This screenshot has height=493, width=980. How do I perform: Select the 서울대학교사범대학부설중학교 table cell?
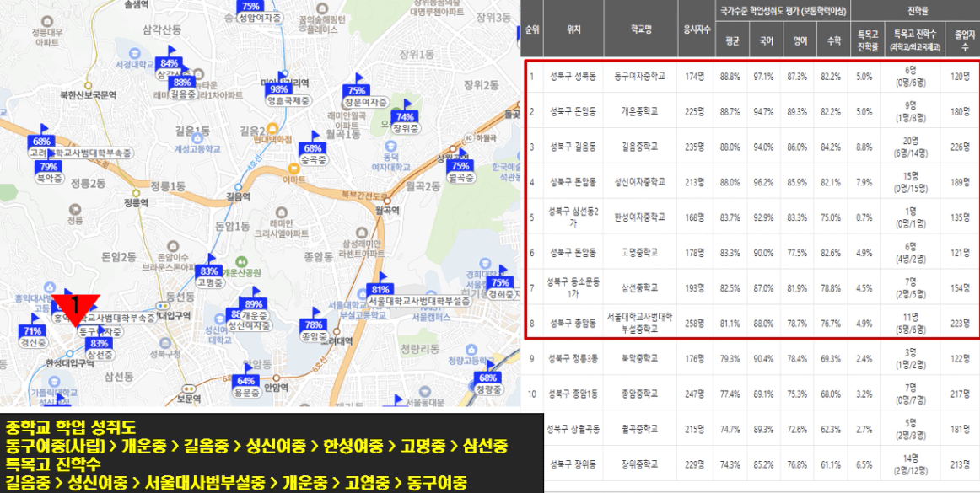coord(641,323)
